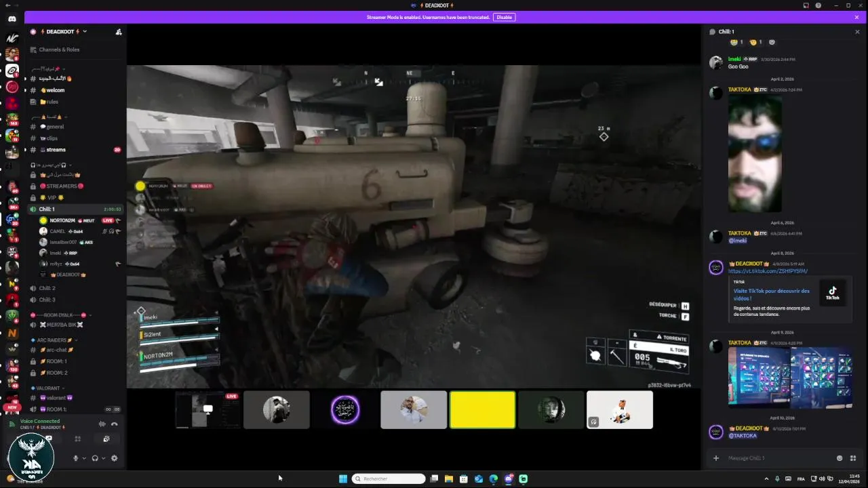Open soundboard icon in voice panel
This screenshot has height=488, width=868.
[x=106, y=439]
